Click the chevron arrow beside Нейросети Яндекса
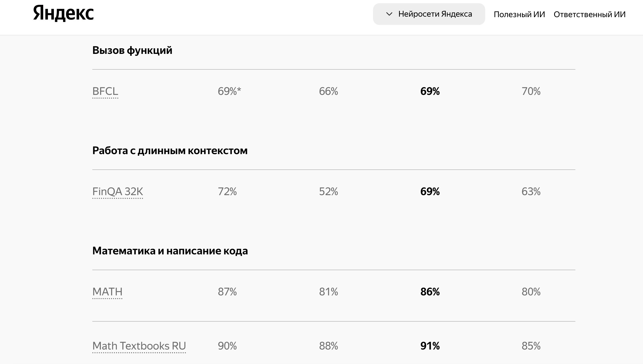This screenshot has height=364, width=643. [x=389, y=14]
